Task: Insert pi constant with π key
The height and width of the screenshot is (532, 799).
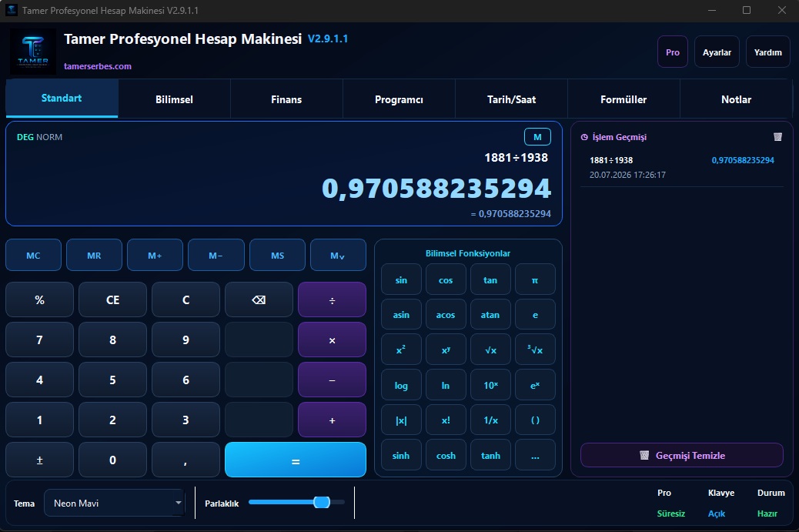Action: (x=535, y=279)
